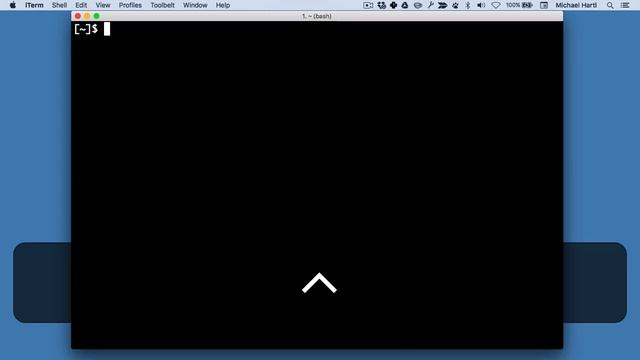Open Spotlight search magnifier
The width and height of the screenshot is (640, 360).
[x=610, y=5]
